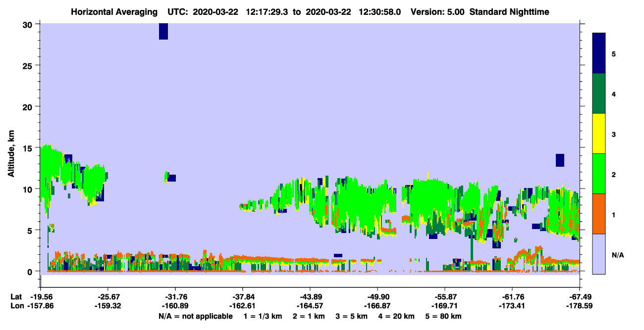
Task: Click longitude value -157.86
Action: (x=41, y=306)
